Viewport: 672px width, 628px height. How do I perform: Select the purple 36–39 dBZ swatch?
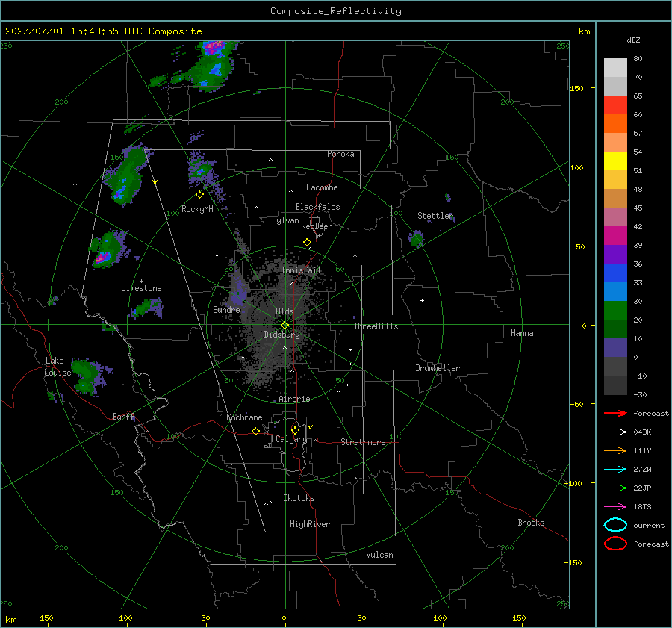[615, 255]
